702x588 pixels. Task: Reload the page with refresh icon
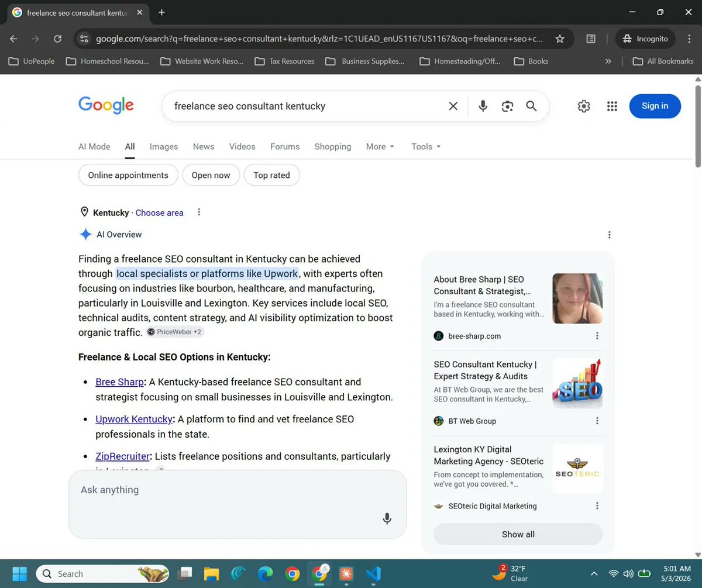(x=57, y=39)
